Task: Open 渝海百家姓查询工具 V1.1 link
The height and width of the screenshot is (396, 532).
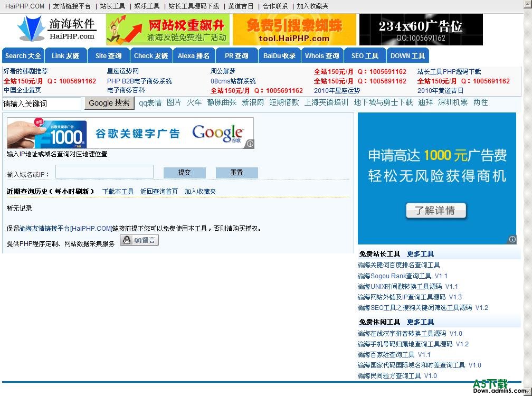Action: (394, 355)
